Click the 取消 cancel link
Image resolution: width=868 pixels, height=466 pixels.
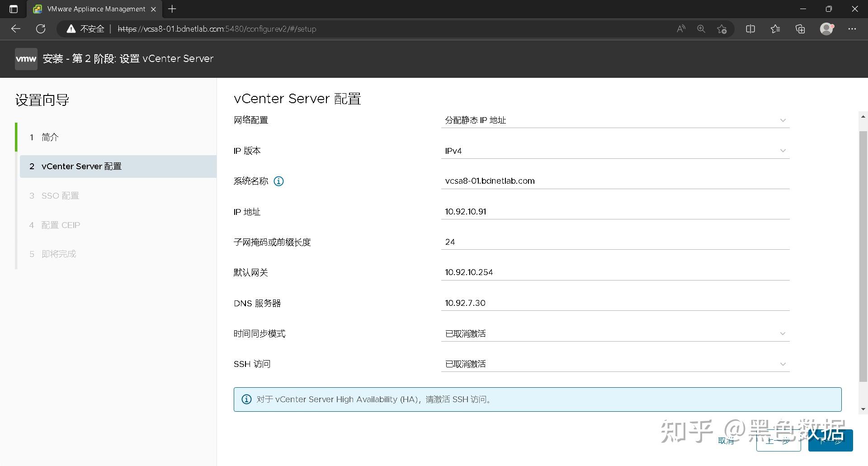(726, 440)
